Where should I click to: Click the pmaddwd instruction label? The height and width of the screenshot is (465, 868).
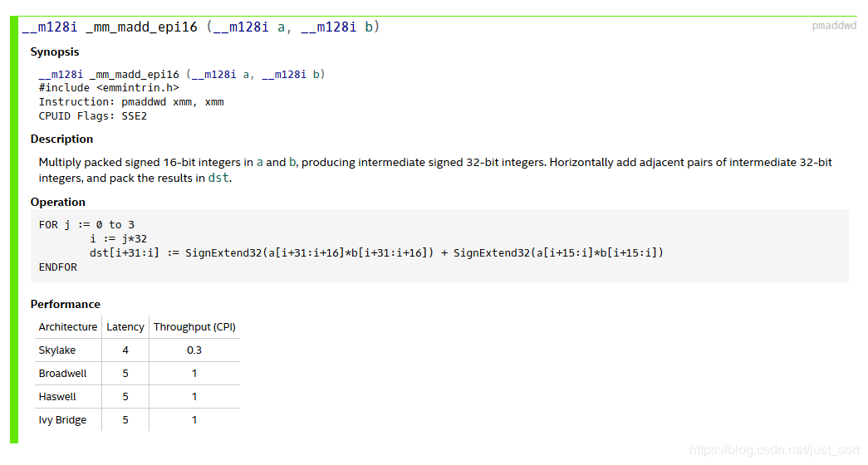[x=834, y=26]
